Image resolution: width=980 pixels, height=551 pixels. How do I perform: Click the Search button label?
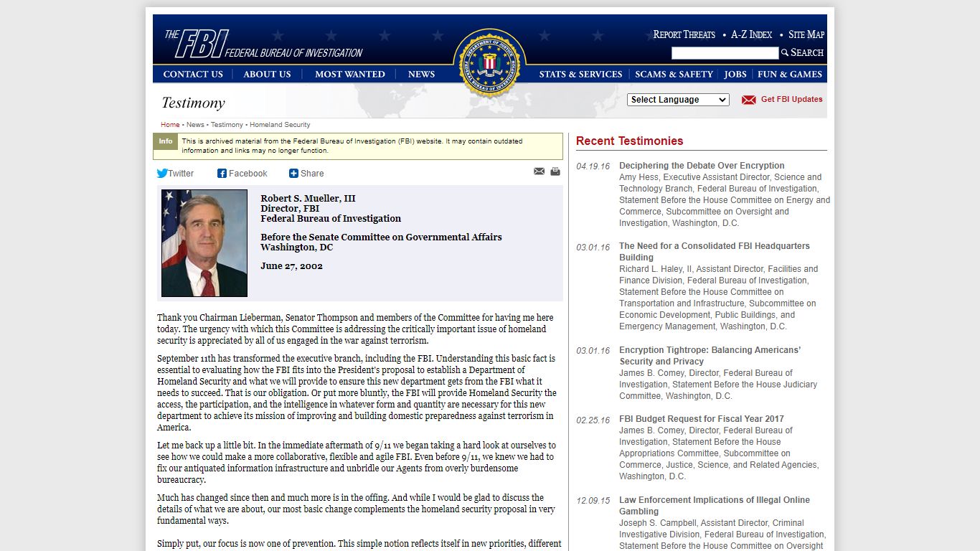point(807,52)
